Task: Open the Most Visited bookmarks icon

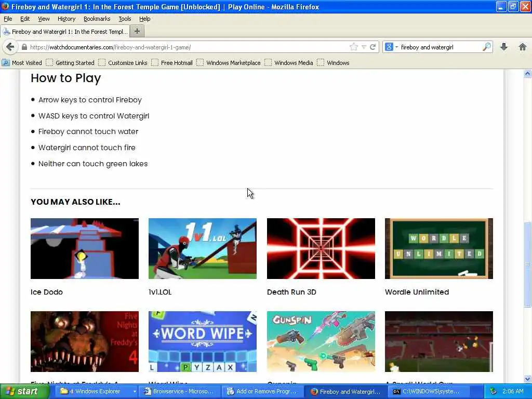Action: click(x=6, y=63)
